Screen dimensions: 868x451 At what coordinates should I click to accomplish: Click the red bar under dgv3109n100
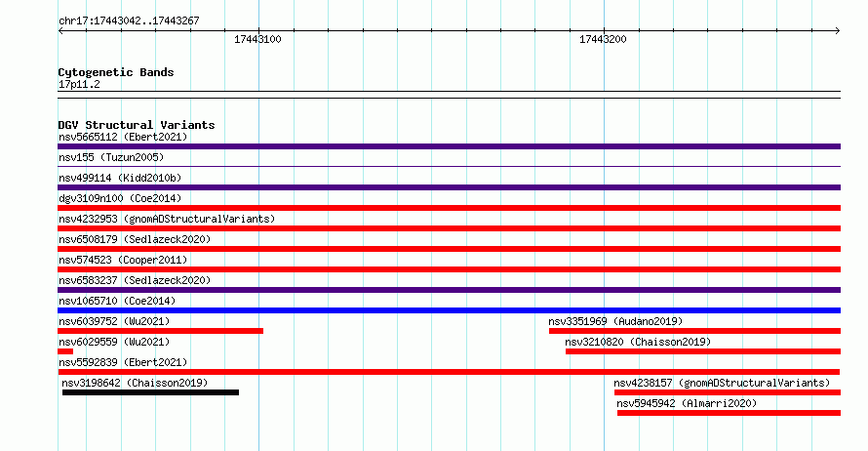tap(449, 208)
